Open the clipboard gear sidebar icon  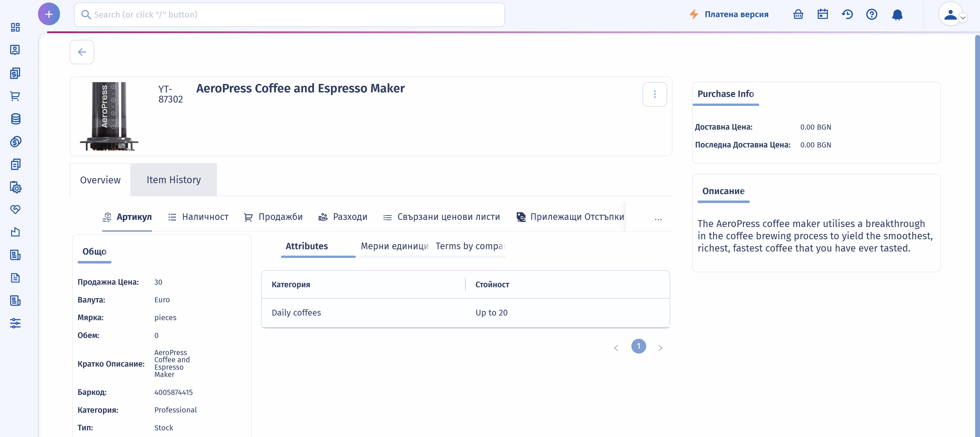click(15, 187)
